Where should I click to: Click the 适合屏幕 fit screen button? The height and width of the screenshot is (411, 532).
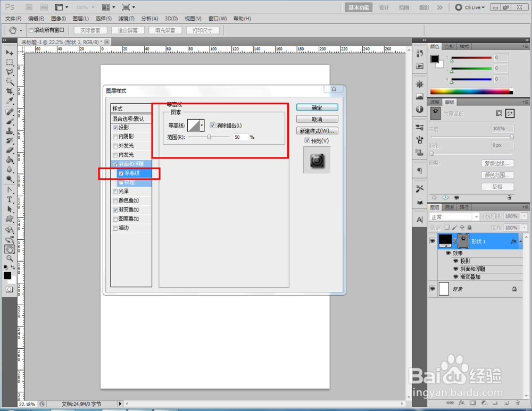128,30
